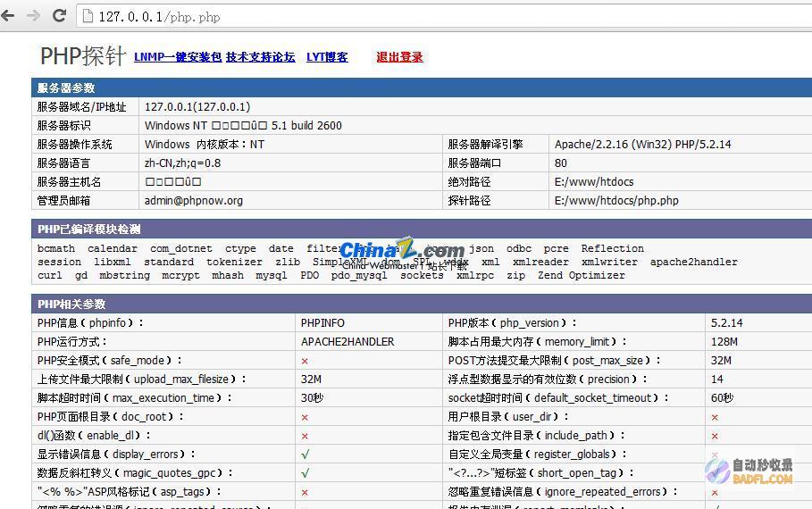This screenshot has width=812, height=509.
Task: Click the red 退出登录 link
Action: 400,57
